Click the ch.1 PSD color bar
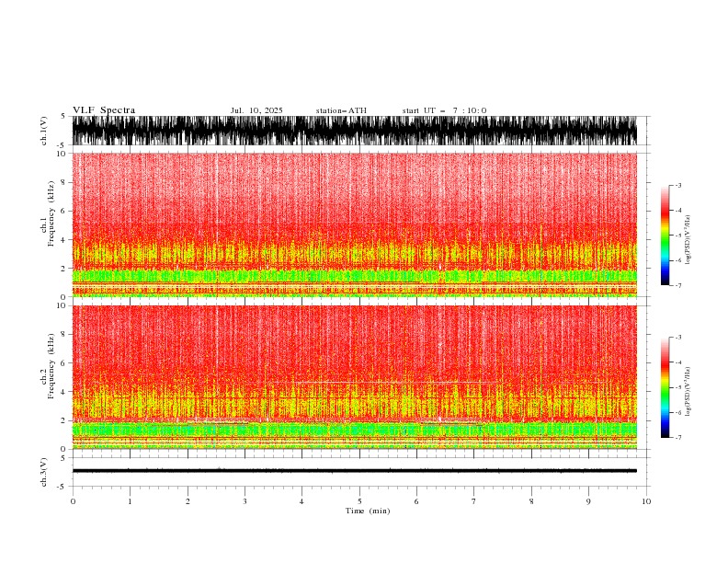This screenshot has width=728, height=563. pyautogui.click(x=665, y=236)
